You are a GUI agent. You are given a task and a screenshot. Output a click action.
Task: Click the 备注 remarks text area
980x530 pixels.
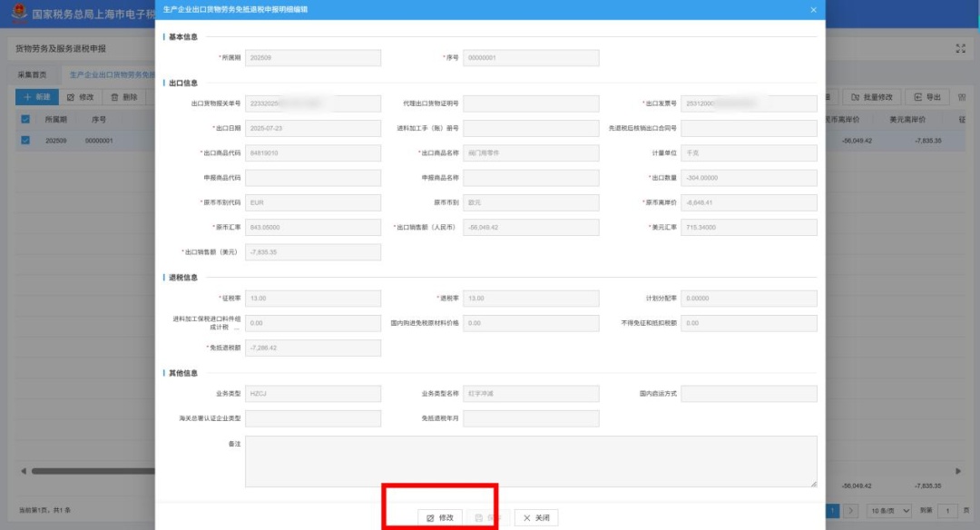531,461
